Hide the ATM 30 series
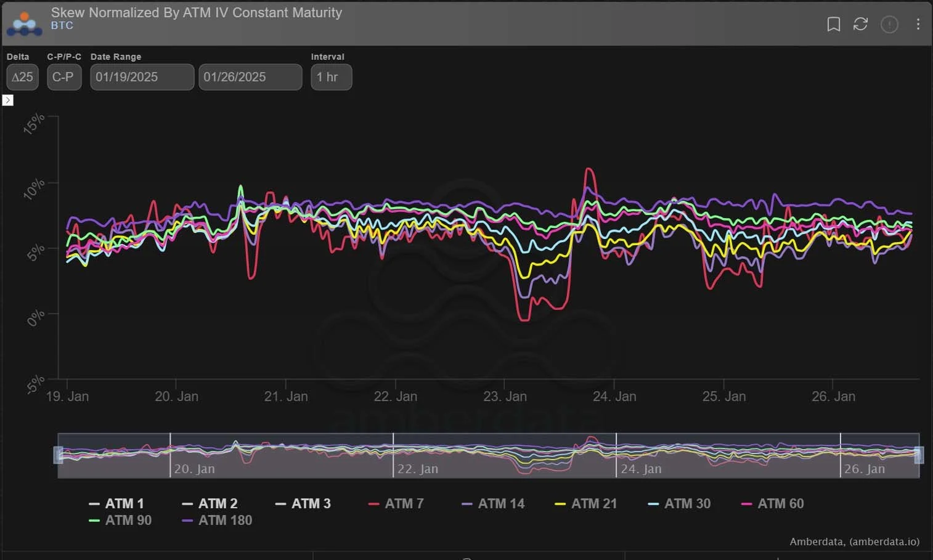Viewport: 933px width, 560px height. coord(679,503)
